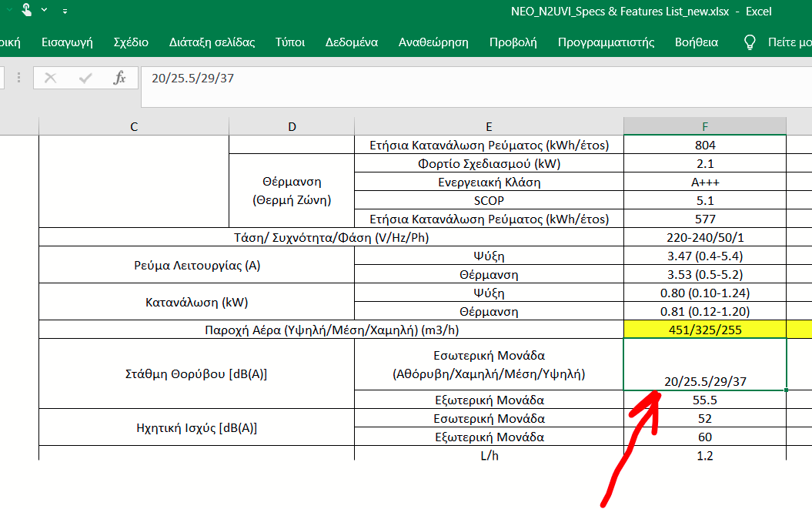Select the L/h label cell
Viewport: 812px width, 509px height.
489,455
